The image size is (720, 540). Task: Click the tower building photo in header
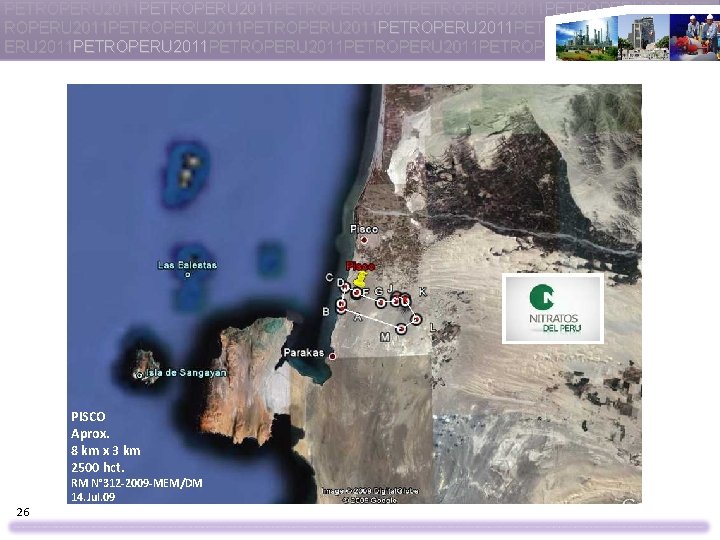644,38
